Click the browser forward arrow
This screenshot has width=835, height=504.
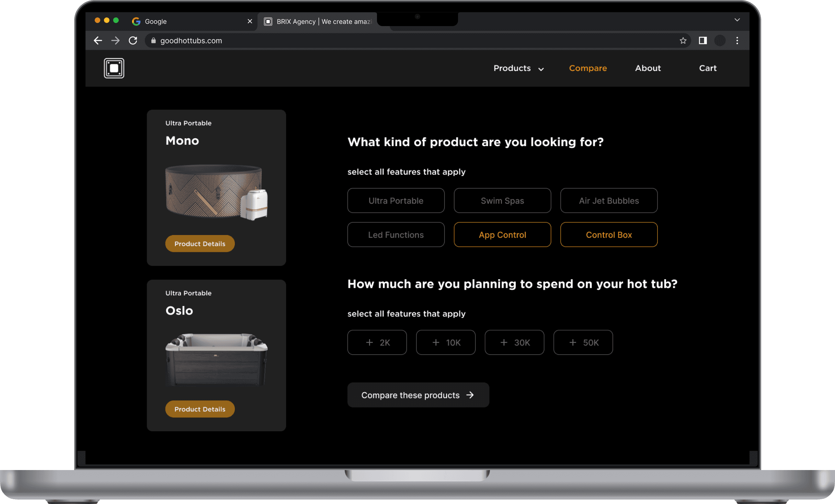[115, 40]
